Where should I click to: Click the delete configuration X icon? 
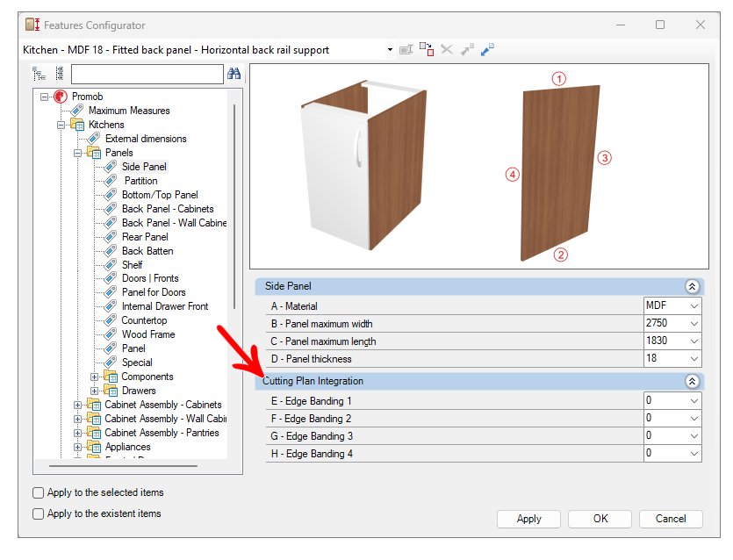[447, 49]
